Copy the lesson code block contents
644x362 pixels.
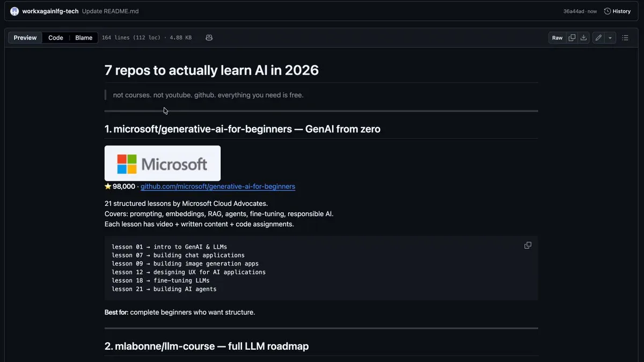pyautogui.click(x=528, y=245)
